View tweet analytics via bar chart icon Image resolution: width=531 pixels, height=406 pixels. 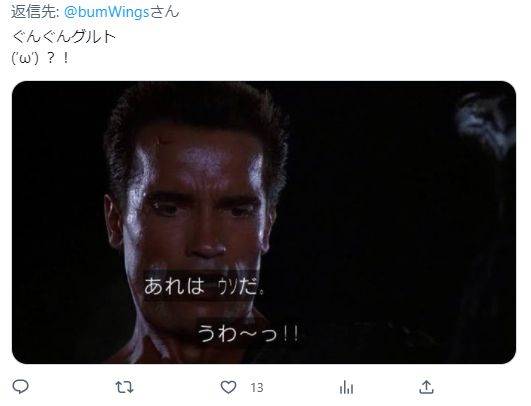coord(346,387)
